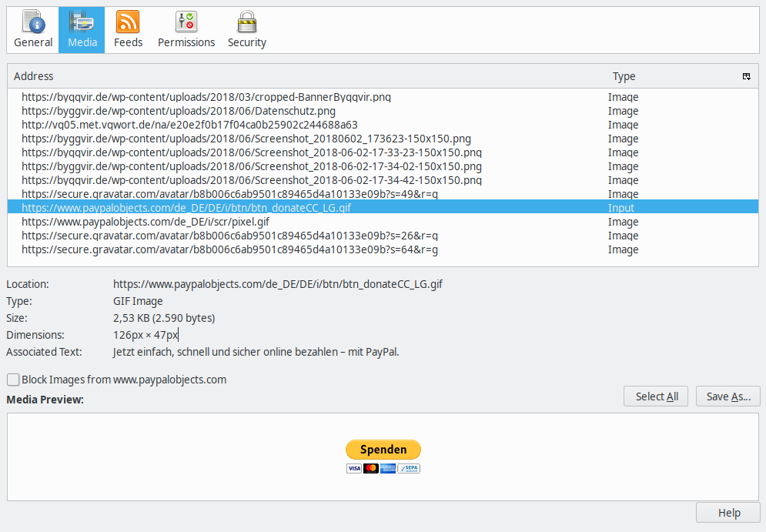Select the gravatar row ending s=64&r=g
766x532 pixels.
point(229,249)
